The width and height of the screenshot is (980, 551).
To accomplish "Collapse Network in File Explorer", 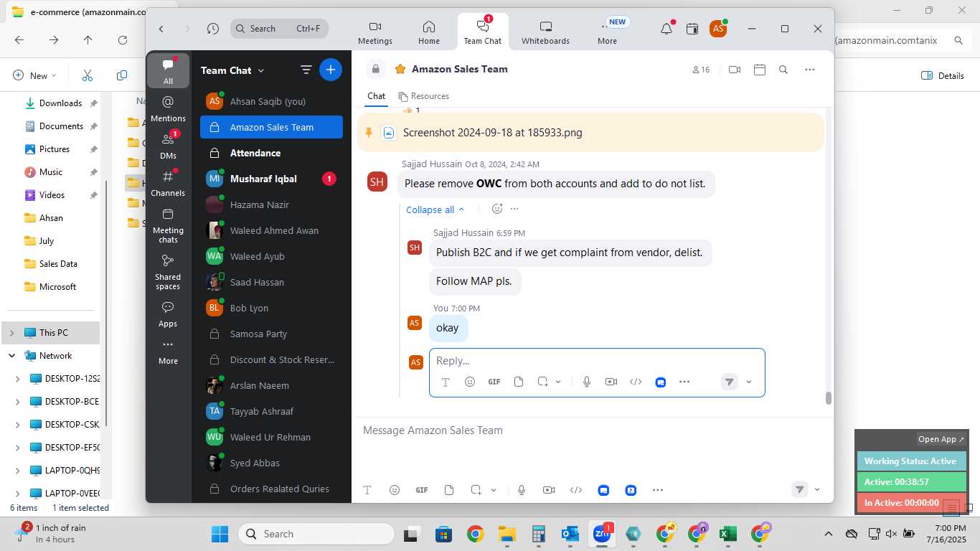I will pyautogui.click(x=11, y=355).
